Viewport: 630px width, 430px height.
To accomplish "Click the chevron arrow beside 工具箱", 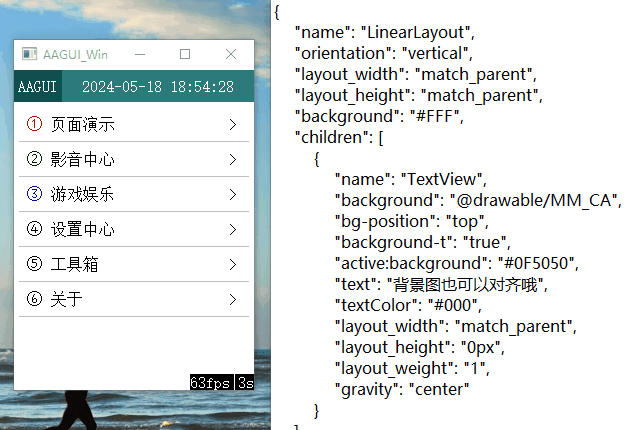I will click(233, 264).
